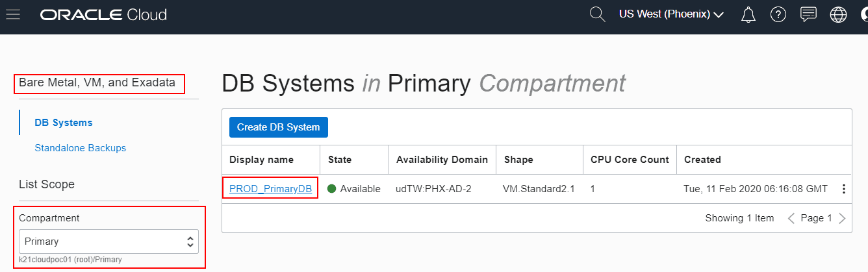The width and height of the screenshot is (868, 272).
Task: Click the k21cloudpoc01 (root)/Primary path text
Action: [x=70, y=260]
